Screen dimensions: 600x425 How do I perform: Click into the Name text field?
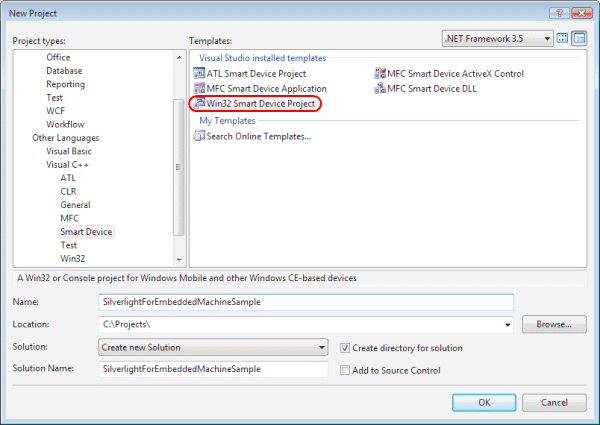306,302
